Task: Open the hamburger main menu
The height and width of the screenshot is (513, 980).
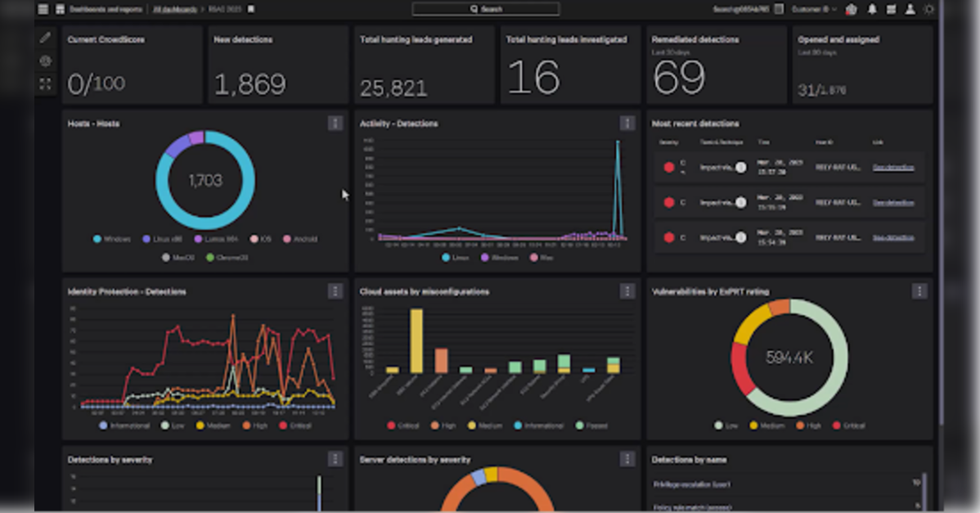Action: [x=43, y=9]
